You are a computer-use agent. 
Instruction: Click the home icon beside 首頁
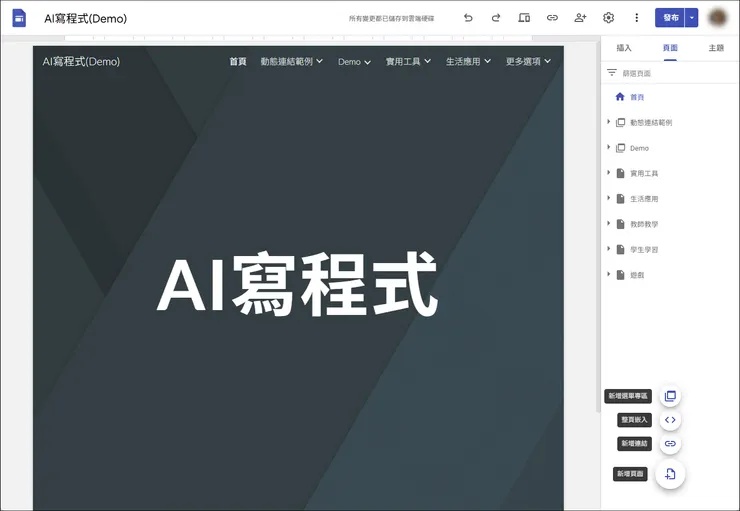point(620,97)
